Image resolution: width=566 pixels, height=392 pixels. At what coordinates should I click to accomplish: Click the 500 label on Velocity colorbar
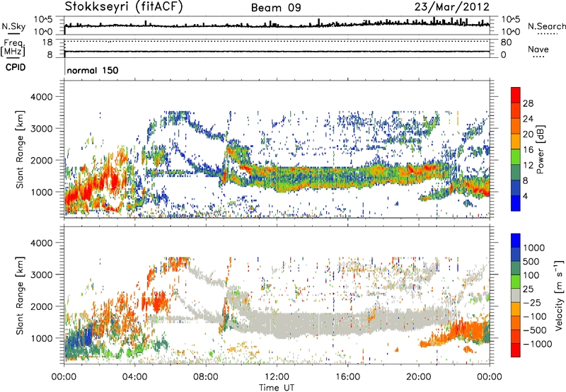coord(531,262)
